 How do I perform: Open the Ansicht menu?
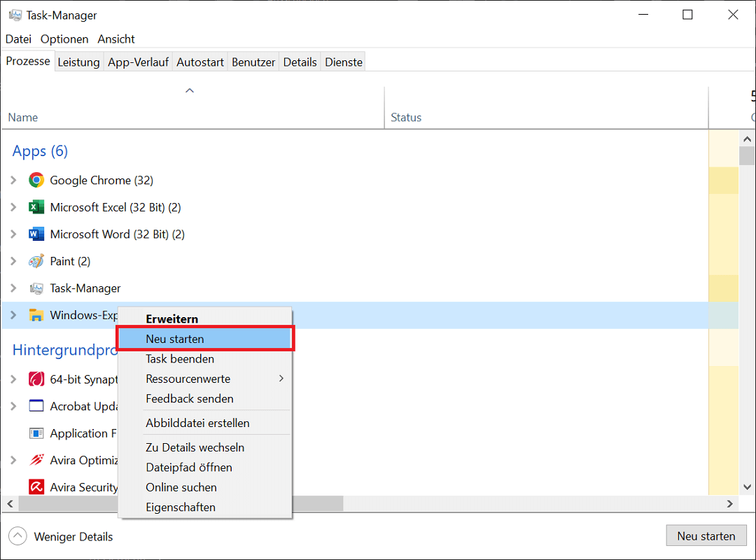click(116, 39)
